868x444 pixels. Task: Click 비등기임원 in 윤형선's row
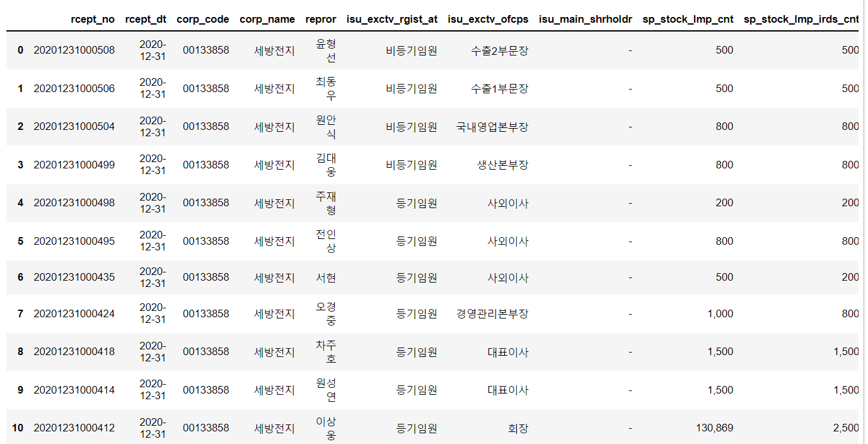tap(412, 50)
